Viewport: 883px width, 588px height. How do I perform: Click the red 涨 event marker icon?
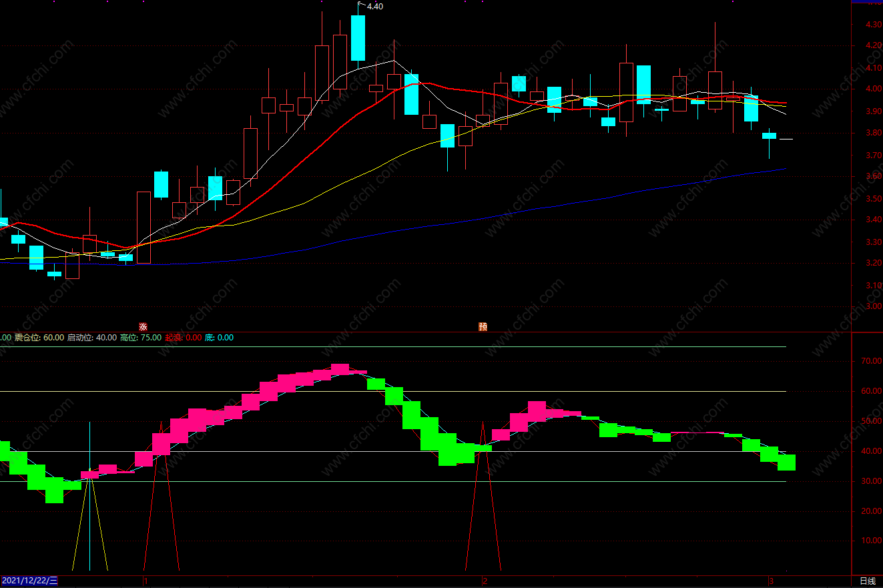coord(143,327)
